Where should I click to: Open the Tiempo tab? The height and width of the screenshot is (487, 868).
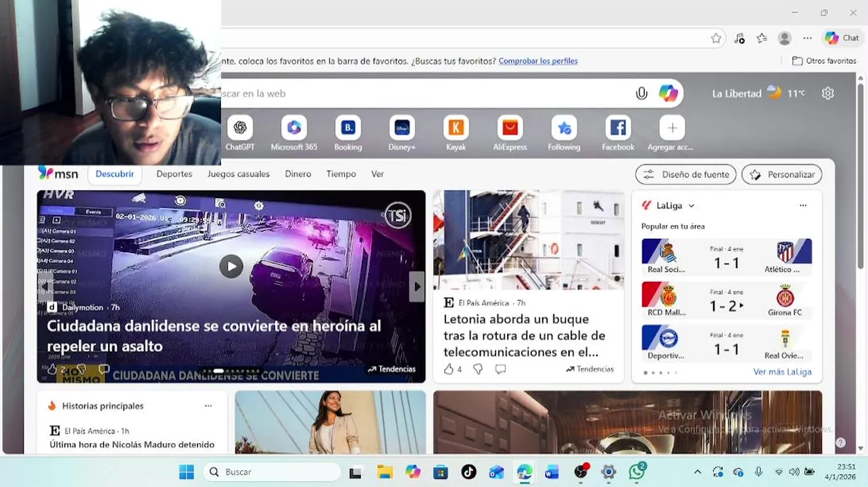pyautogui.click(x=341, y=174)
